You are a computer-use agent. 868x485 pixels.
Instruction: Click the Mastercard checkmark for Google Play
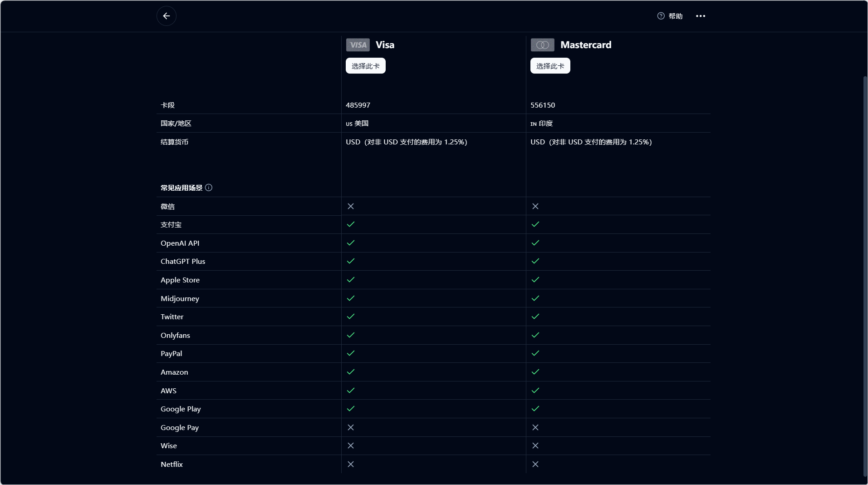click(535, 409)
